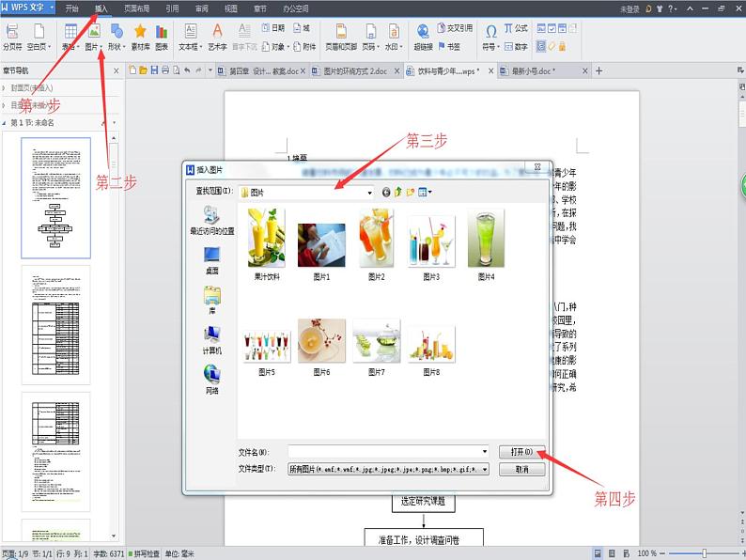
Task: Select the 果汁饮料 image thumbnail
Action: click(x=267, y=238)
